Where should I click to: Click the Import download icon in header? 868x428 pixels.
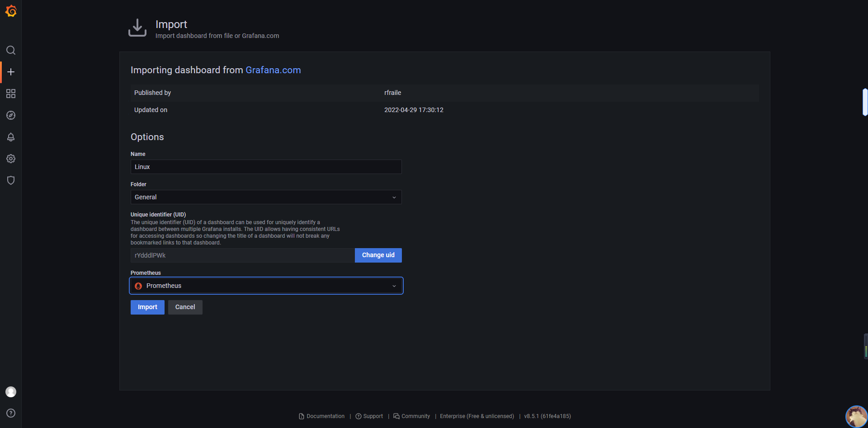point(137,28)
